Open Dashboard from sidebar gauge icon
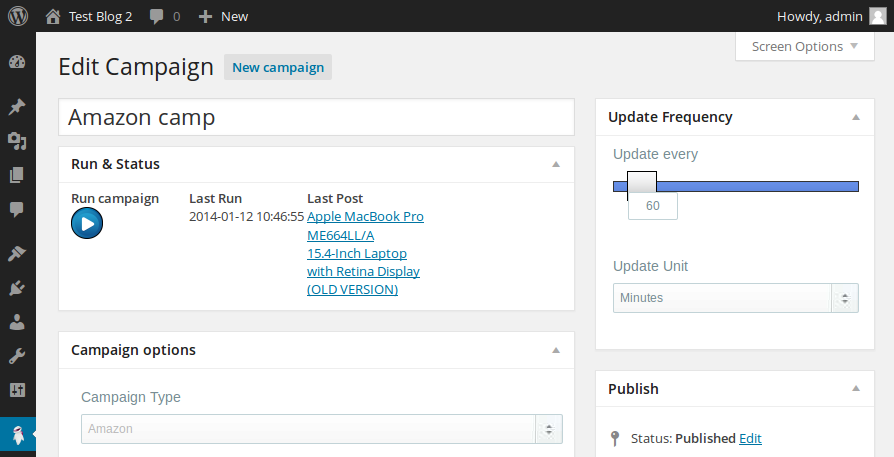Screen dimensions: 894x457 (x=17, y=62)
